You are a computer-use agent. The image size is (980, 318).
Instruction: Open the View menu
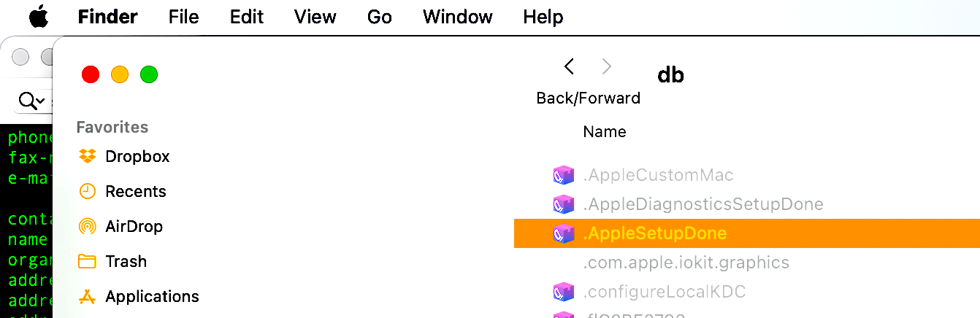click(x=315, y=17)
